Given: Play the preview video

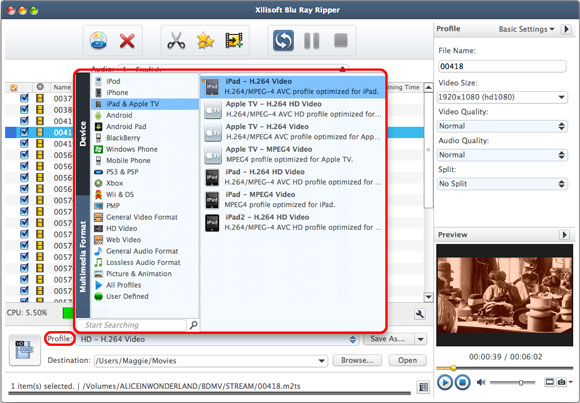Looking at the screenshot, I should 445,382.
